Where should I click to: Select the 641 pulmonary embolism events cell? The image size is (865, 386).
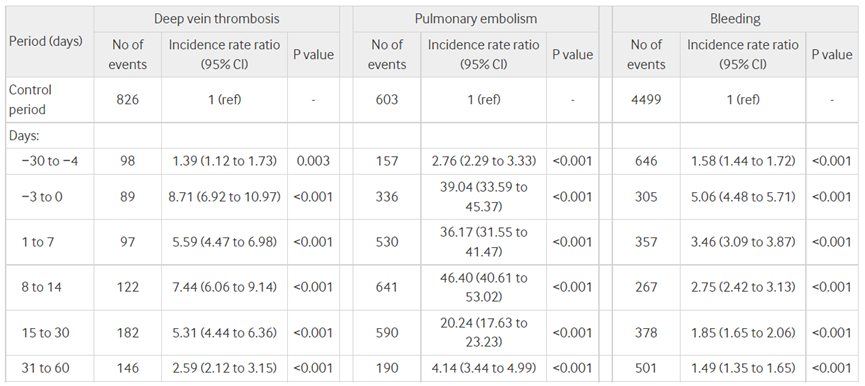[387, 287]
